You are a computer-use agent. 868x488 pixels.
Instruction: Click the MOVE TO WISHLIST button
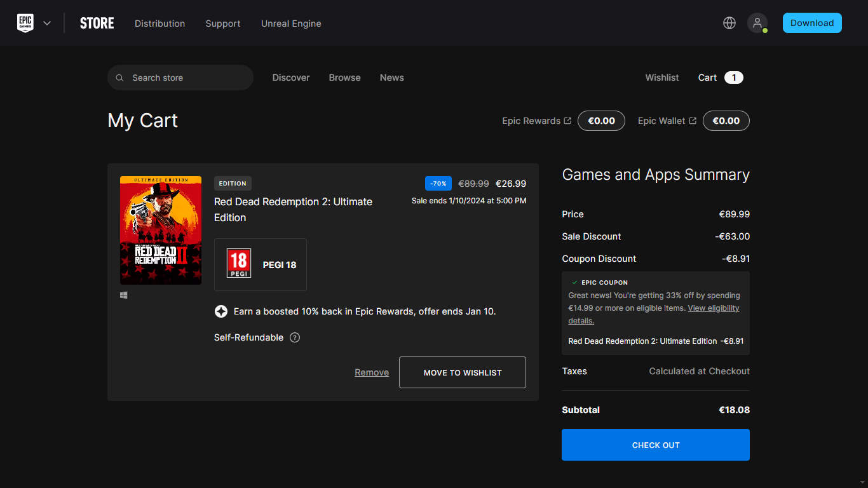pyautogui.click(x=463, y=372)
